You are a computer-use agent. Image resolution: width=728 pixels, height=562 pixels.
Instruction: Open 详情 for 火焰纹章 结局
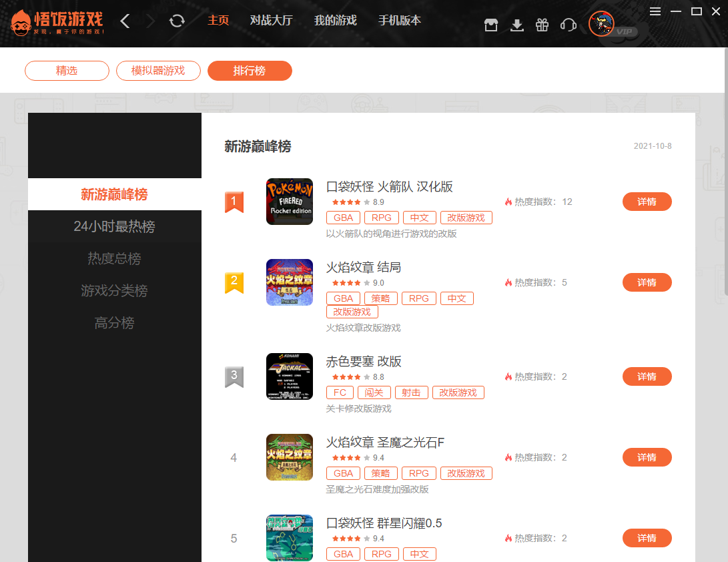coord(647,282)
